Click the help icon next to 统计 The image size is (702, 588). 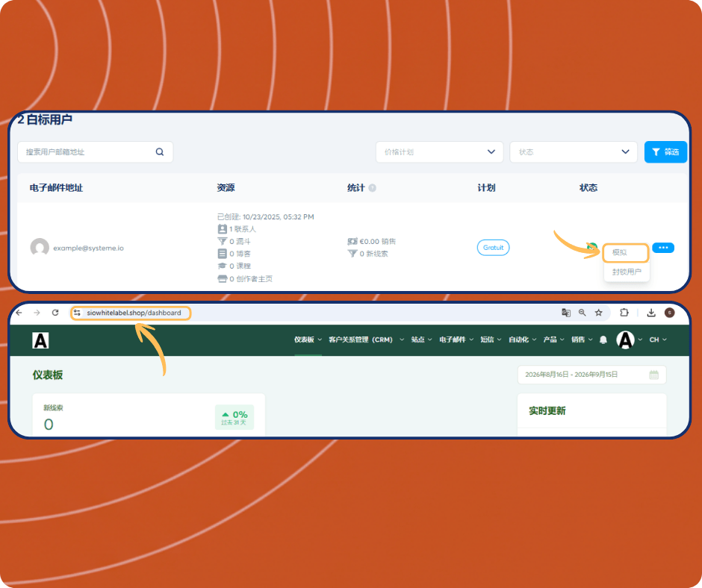372,188
